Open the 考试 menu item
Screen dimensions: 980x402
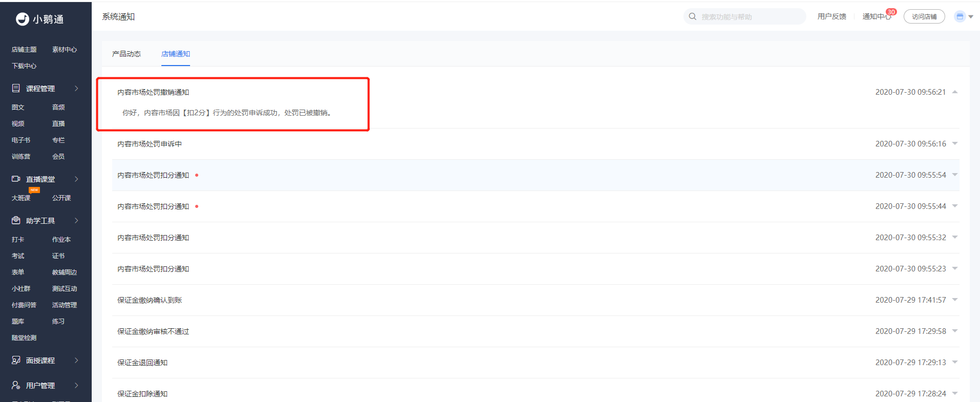coord(18,256)
